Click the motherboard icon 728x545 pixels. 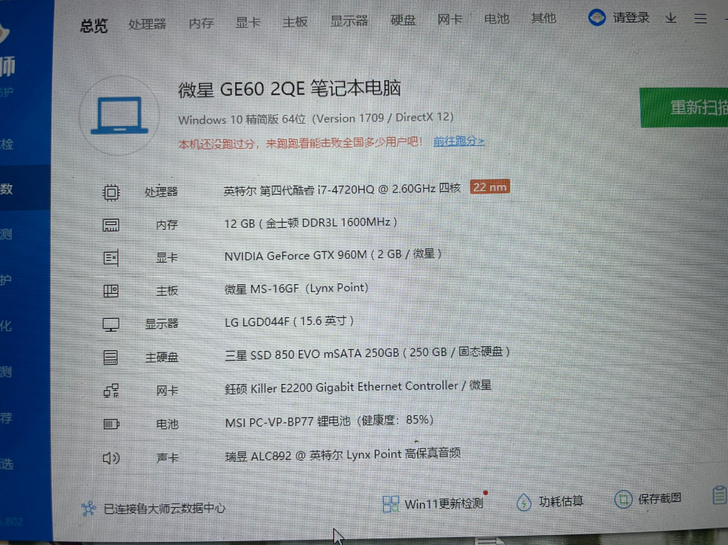click(111, 291)
